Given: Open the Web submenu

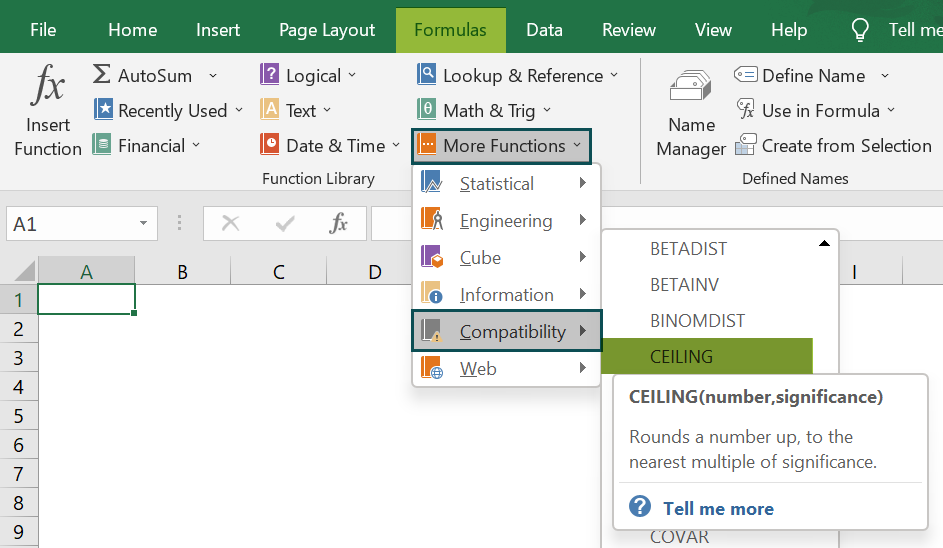Looking at the screenshot, I should point(506,368).
